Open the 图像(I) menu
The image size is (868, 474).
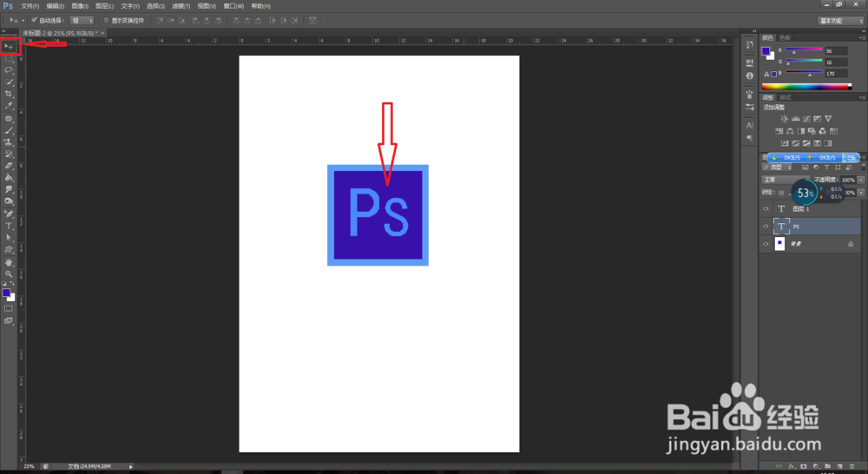[80, 6]
